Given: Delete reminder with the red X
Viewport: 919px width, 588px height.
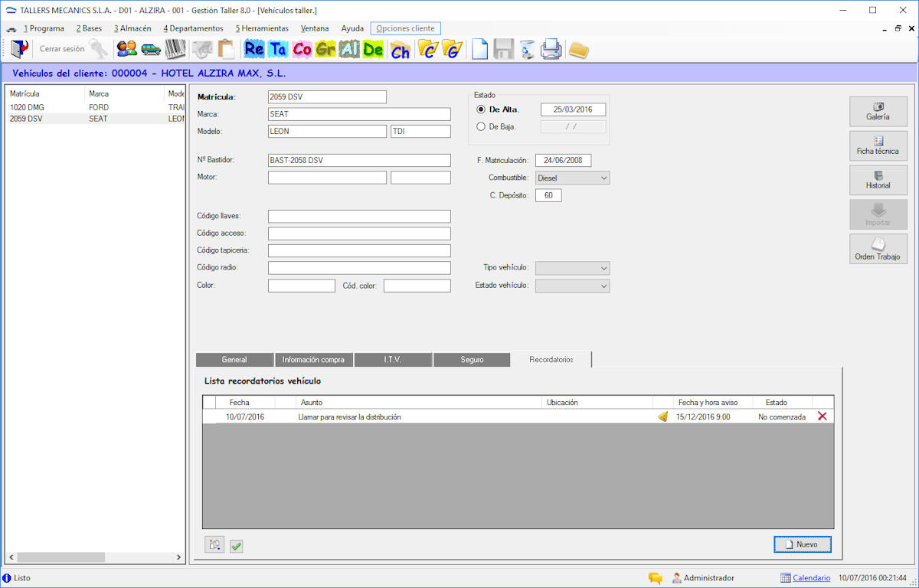Looking at the screenshot, I should (823, 416).
